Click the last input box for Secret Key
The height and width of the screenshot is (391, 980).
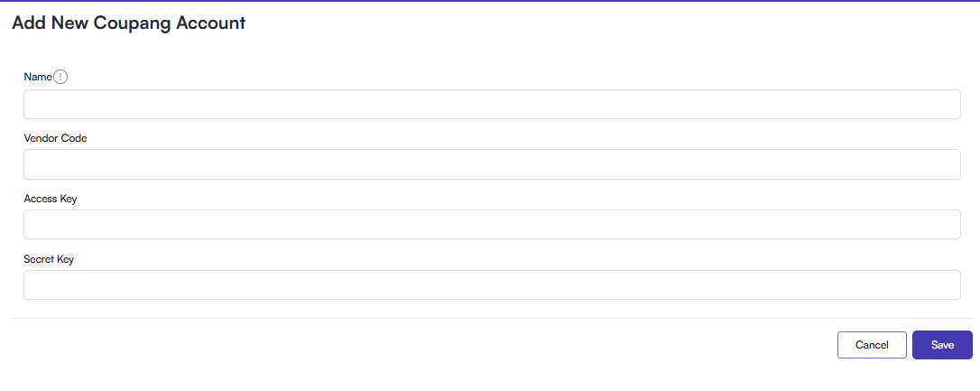tap(492, 285)
